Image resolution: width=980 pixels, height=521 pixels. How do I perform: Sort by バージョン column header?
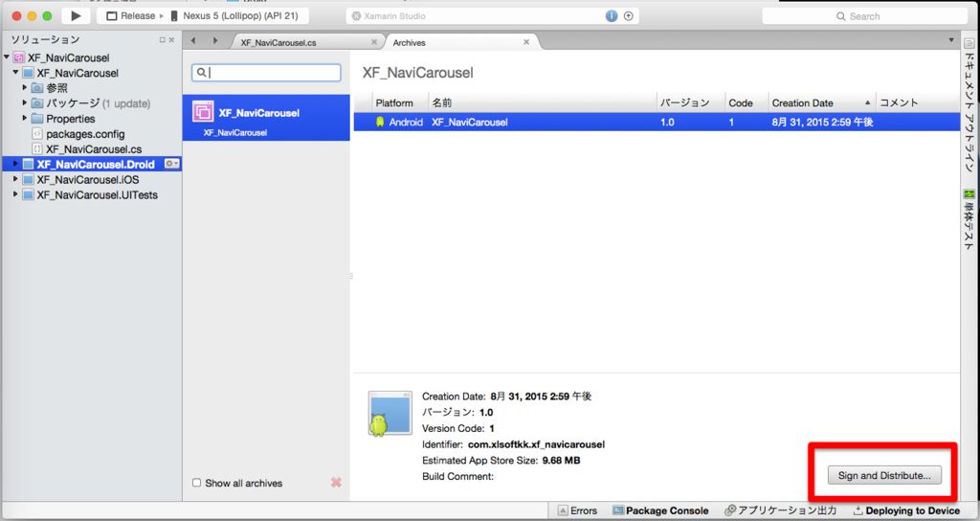(691, 103)
